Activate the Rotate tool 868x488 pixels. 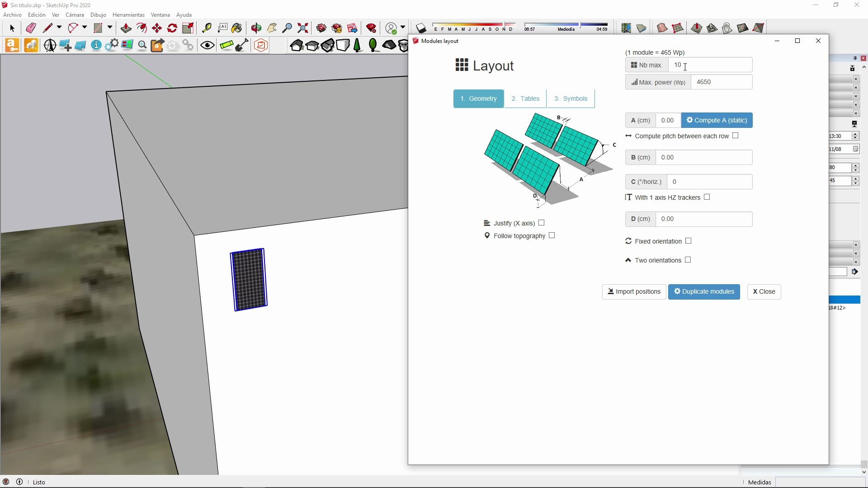tap(172, 28)
